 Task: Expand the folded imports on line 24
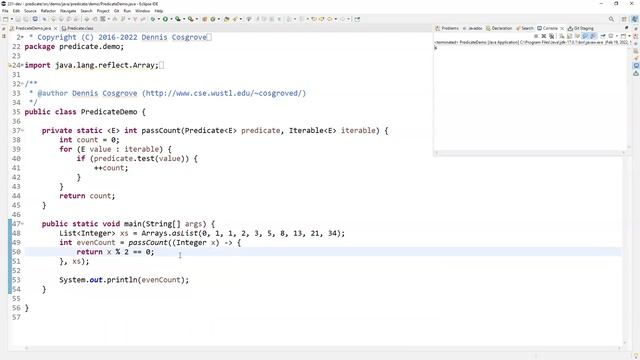coord(22,65)
